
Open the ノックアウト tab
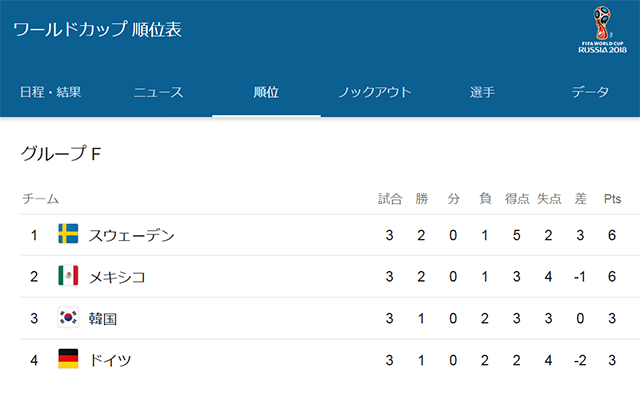pos(375,92)
